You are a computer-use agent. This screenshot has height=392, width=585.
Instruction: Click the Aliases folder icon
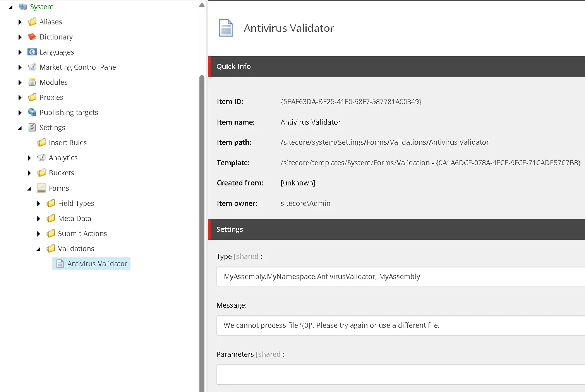click(32, 22)
